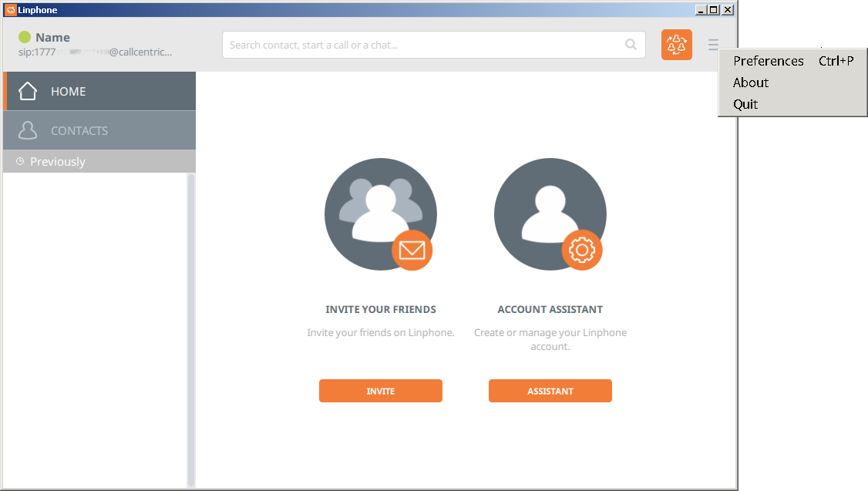This screenshot has width=868, height=491.
Task: Choose Quit from the menu
Action: (792, 104)
